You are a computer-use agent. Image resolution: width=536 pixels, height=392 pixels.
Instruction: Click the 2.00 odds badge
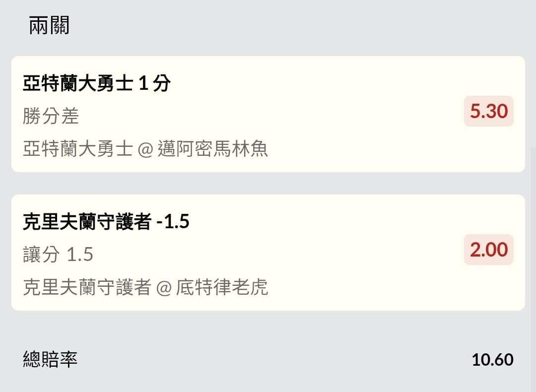(488, 250)
